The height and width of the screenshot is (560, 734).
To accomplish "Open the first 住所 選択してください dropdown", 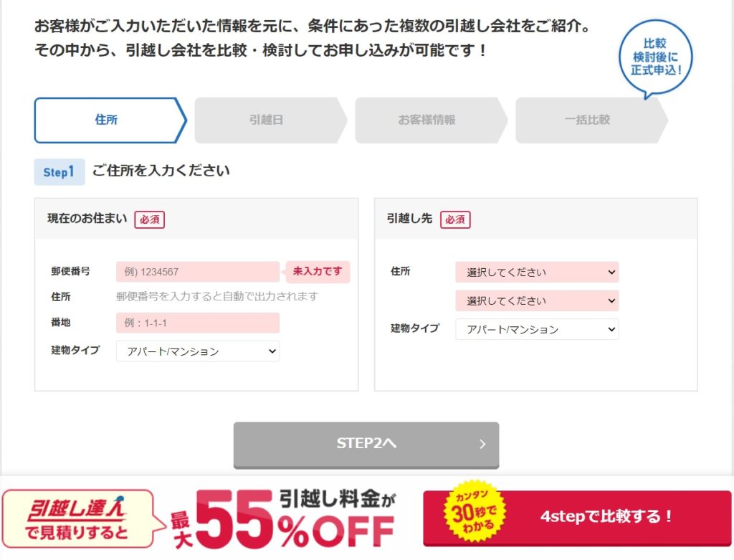I will click(537, 272).
